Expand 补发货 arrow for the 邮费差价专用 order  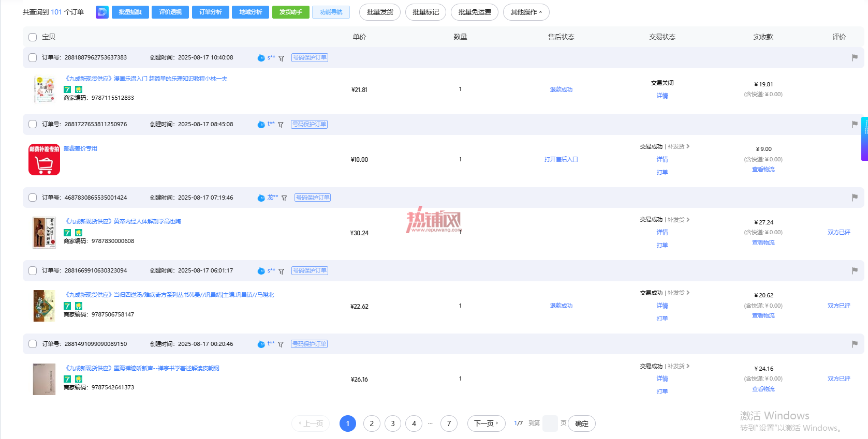(x=688, y=146)
